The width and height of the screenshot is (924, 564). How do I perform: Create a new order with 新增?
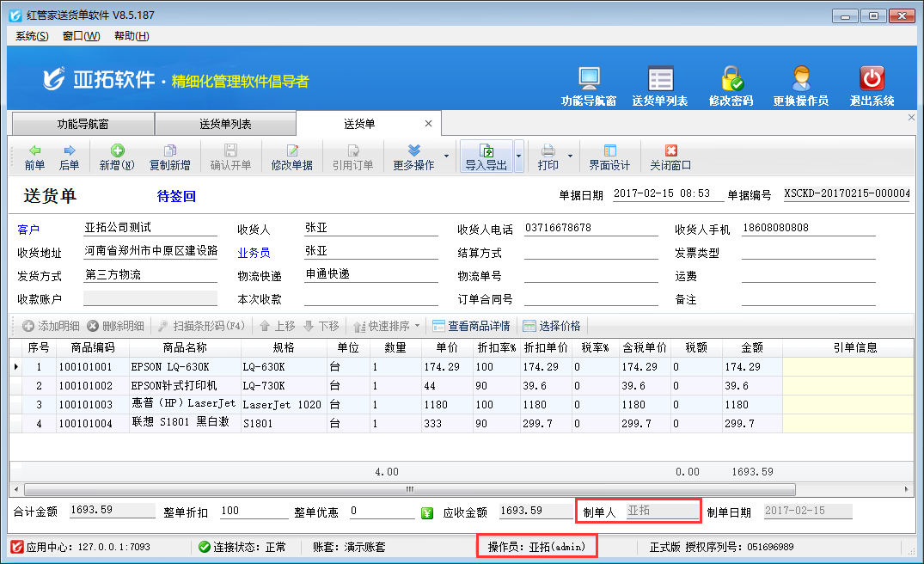(x=117, y=157)
